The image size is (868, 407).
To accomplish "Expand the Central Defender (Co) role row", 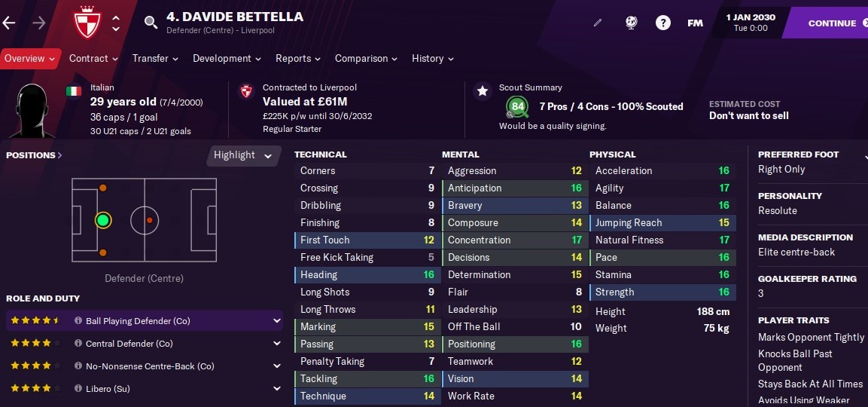I will click(x=145, y=344).
